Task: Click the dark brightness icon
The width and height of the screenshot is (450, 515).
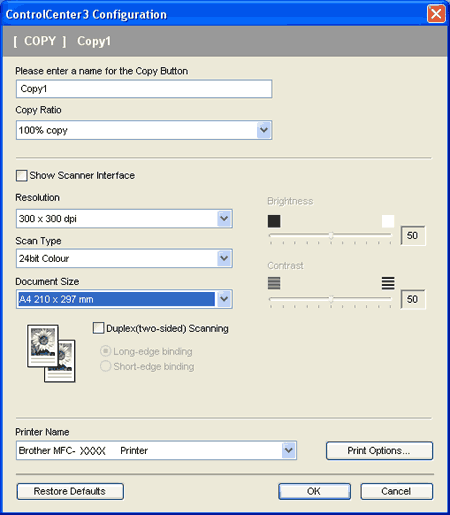Action: [x=274, y=221]
